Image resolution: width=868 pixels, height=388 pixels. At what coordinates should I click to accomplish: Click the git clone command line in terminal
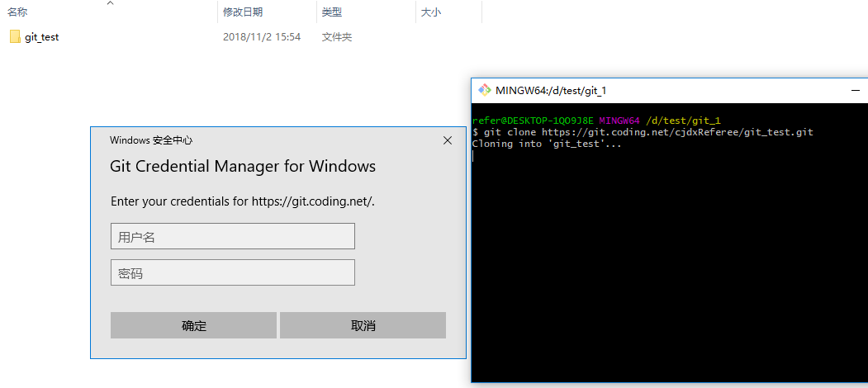[643, 132]
